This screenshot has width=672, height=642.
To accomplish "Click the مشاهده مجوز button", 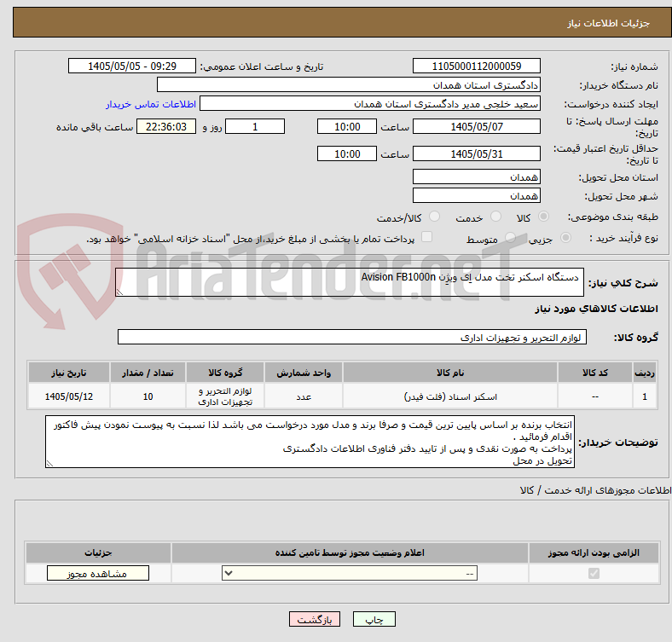I will pyautogui.click(x=98, y=574).
